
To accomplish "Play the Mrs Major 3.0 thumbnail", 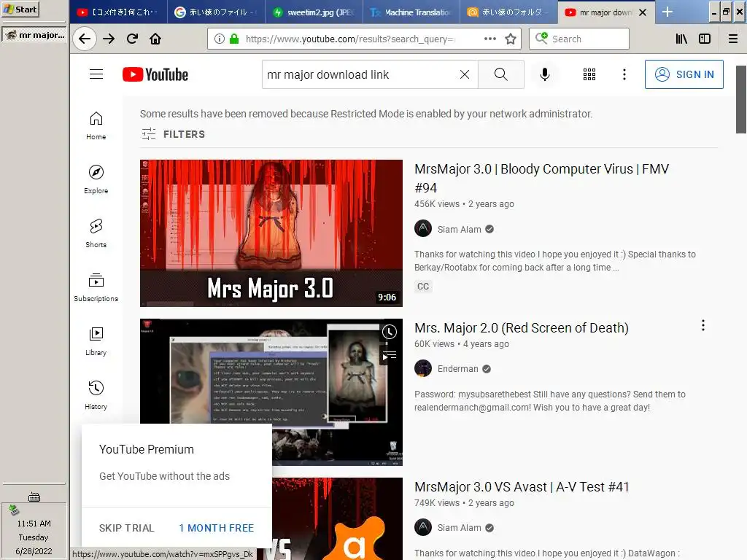I will click(271, 233).
